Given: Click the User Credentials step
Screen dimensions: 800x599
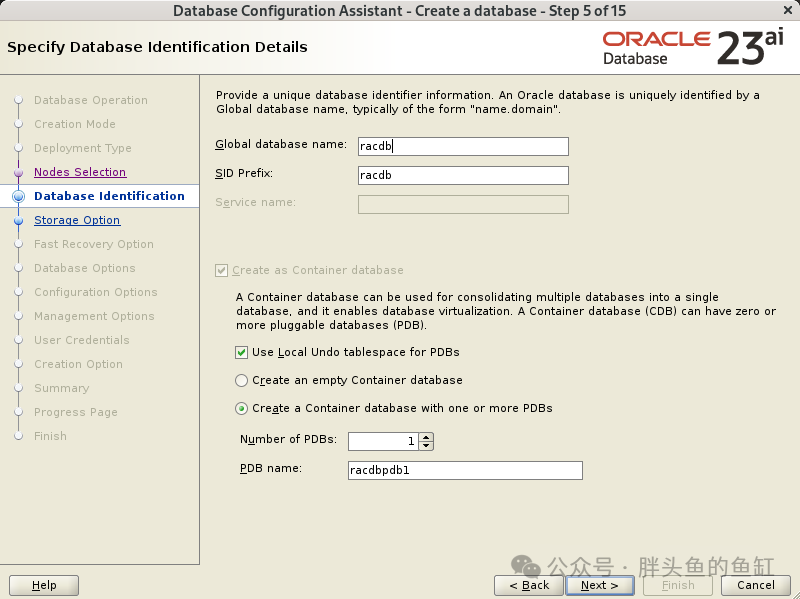Looking at the screenshot, I should 82,340.
